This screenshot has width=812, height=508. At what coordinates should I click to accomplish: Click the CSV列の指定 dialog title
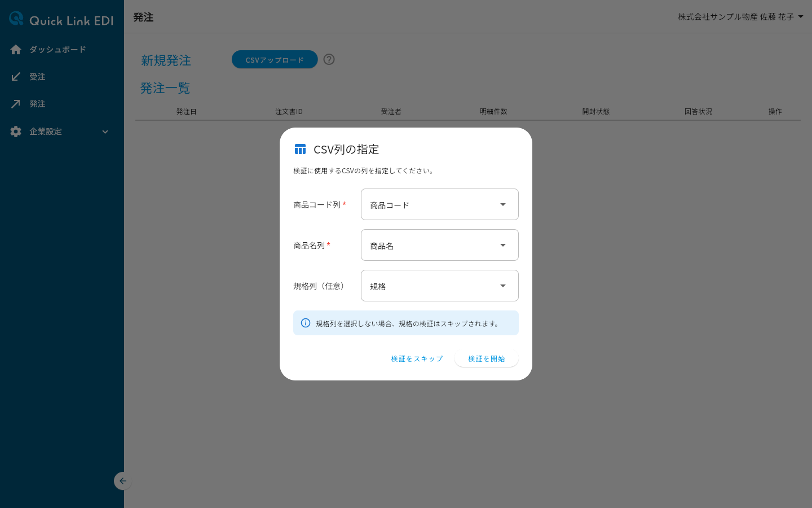tap(346, 149)
